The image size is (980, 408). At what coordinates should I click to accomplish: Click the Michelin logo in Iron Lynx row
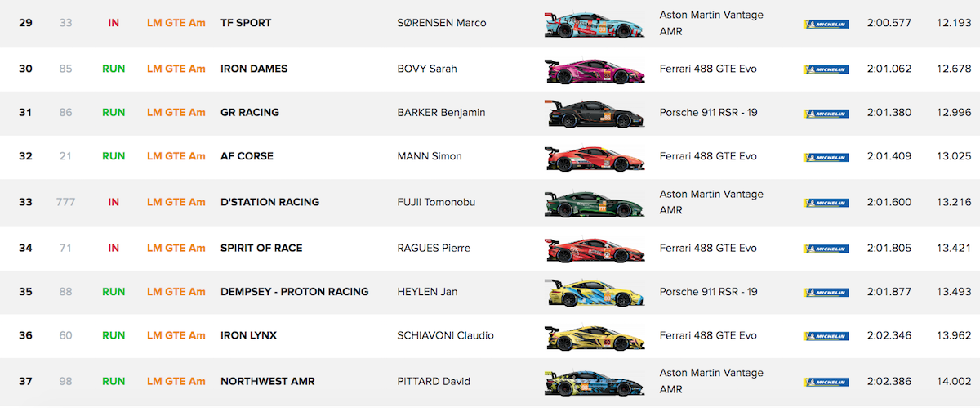click(x=826, y=336)
